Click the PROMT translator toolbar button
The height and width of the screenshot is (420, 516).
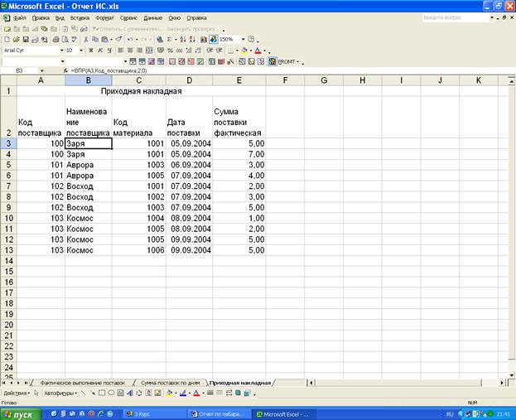(286, 61)
